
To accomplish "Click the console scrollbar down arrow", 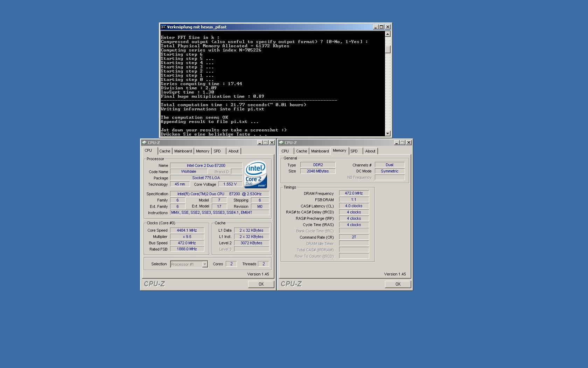I will click(387, 133).
